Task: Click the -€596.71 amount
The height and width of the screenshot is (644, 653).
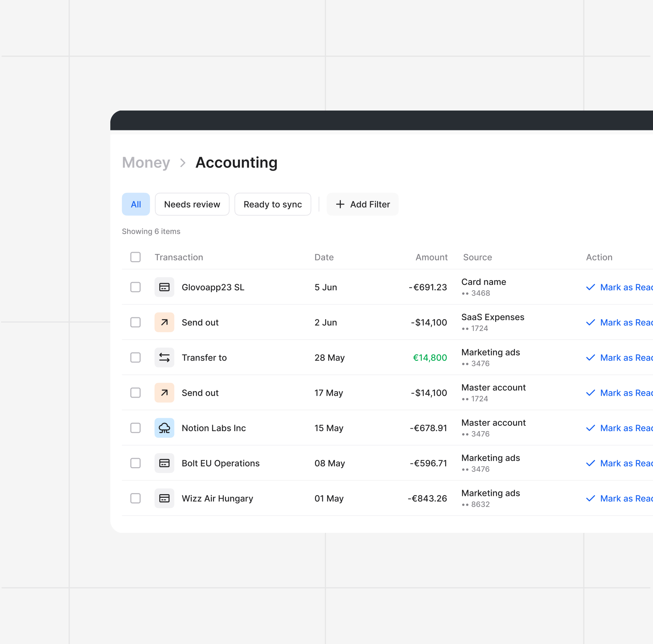Action: pyautogui.click(x=428, y=463)
